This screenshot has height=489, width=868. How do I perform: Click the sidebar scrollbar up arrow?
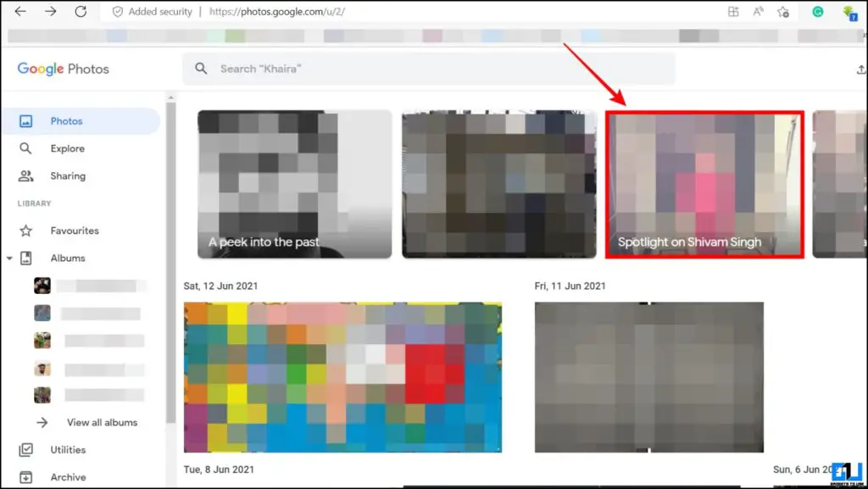click(x=170, y=97)
